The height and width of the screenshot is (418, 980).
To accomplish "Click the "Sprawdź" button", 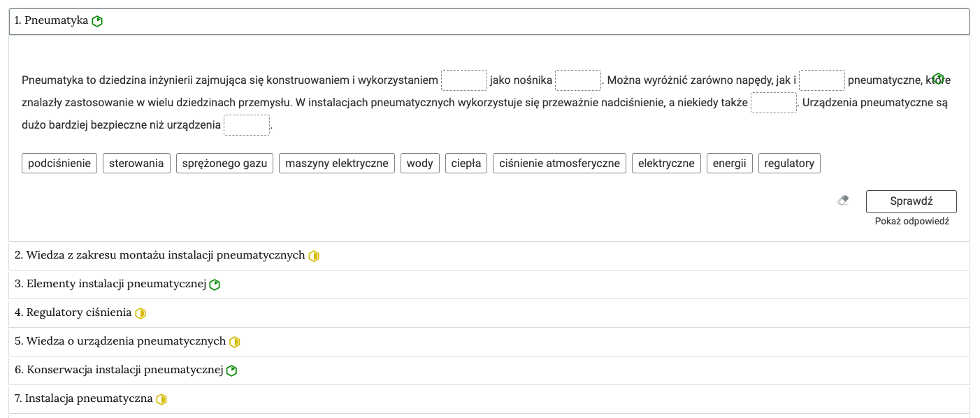I will point(911,201).
